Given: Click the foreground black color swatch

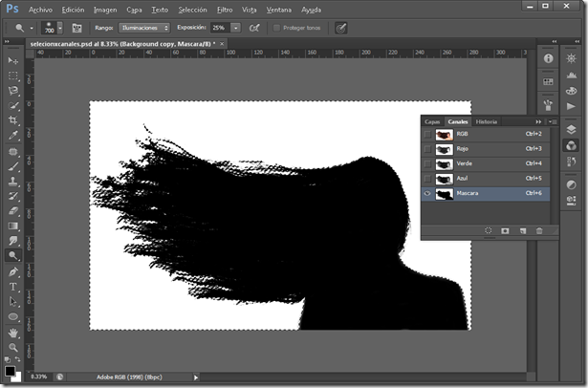Looking at the screenshot, I should tap(10, 371).
